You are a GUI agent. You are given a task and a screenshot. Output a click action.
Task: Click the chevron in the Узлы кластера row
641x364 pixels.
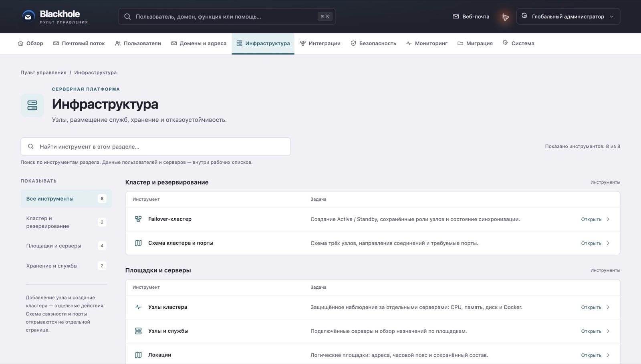click(x=608, y=308)
